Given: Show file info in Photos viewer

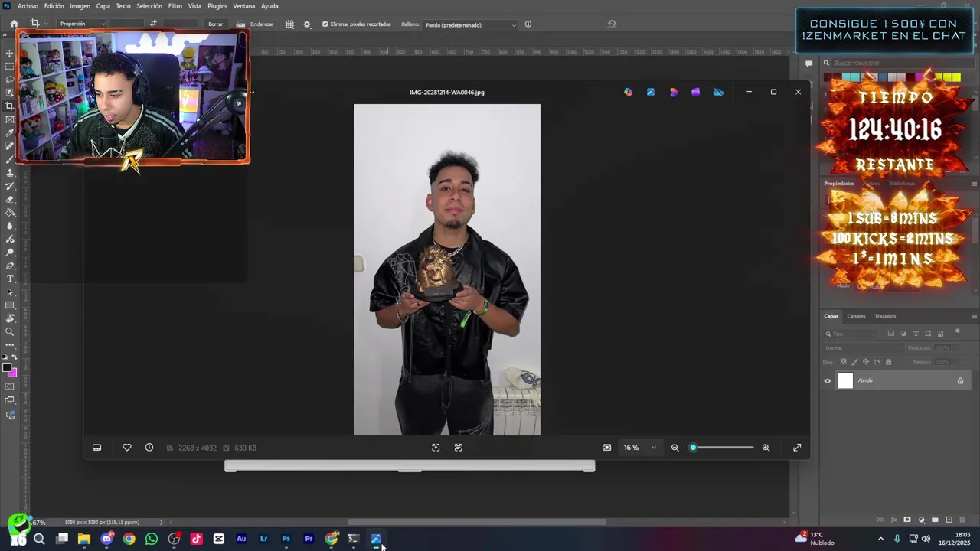Looking at the screenshot, I should coord(149,448).
